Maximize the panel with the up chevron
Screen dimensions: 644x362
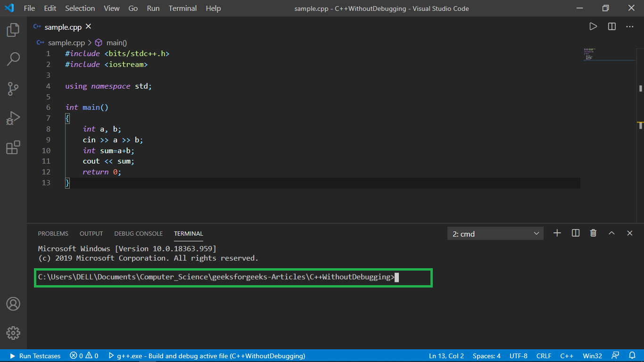611,233
